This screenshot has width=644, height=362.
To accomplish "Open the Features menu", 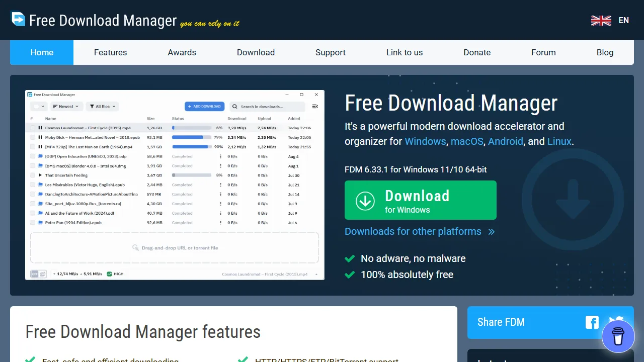I will coord(110,52).
